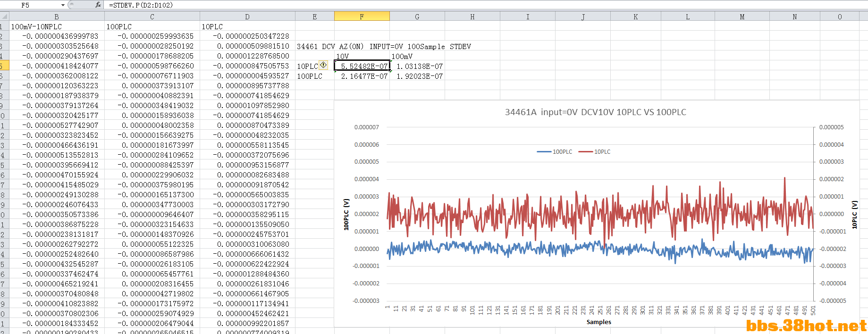Click cell 0.000001228768500 in column D
868x334 pixels.
tap(247, 56)
